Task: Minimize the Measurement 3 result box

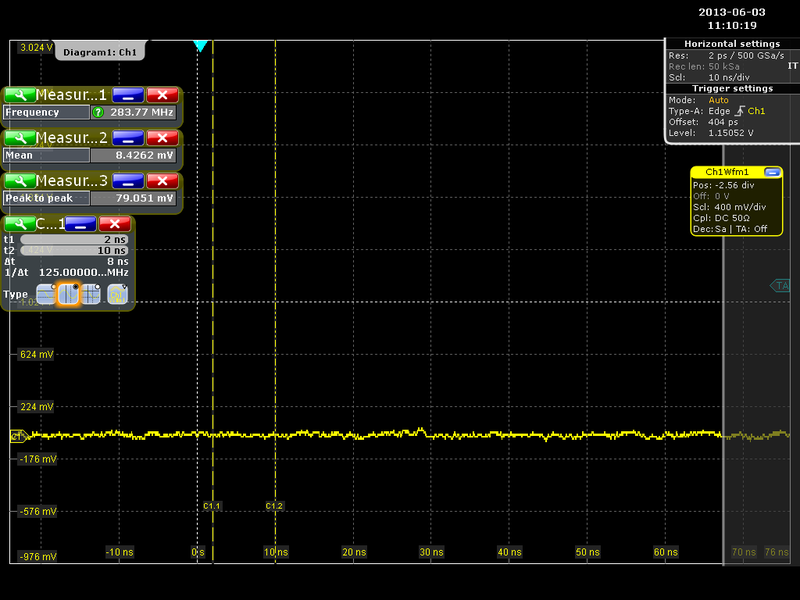Action: [x=127, y=181]
